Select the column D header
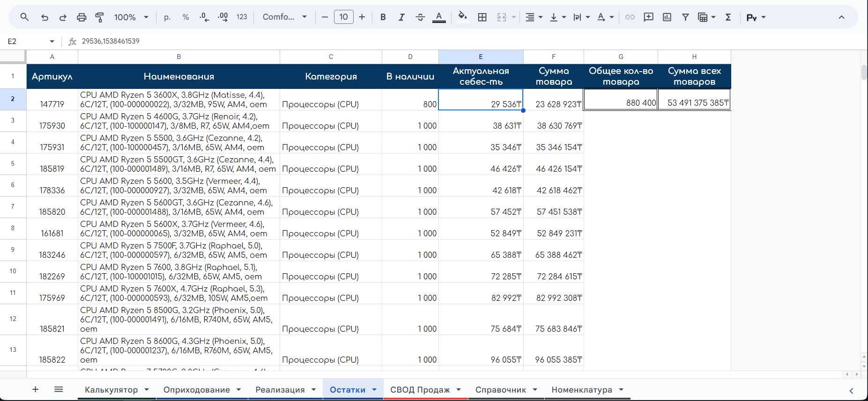 (410, 57)
